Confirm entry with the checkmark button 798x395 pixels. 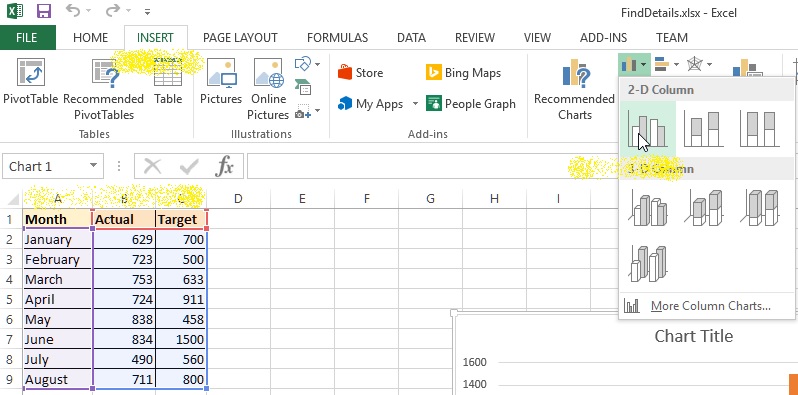(x=189, y=166)
